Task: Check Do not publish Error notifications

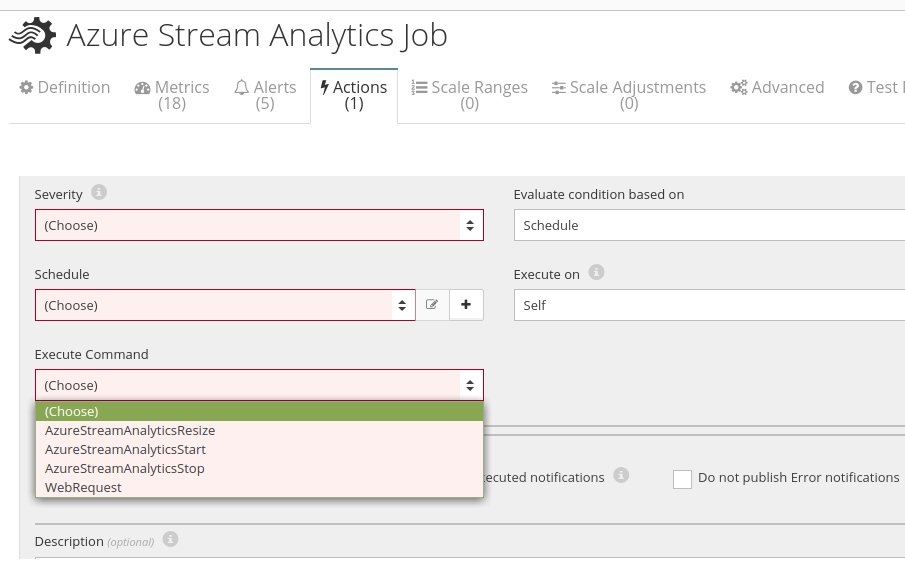Action: [682, 479]
